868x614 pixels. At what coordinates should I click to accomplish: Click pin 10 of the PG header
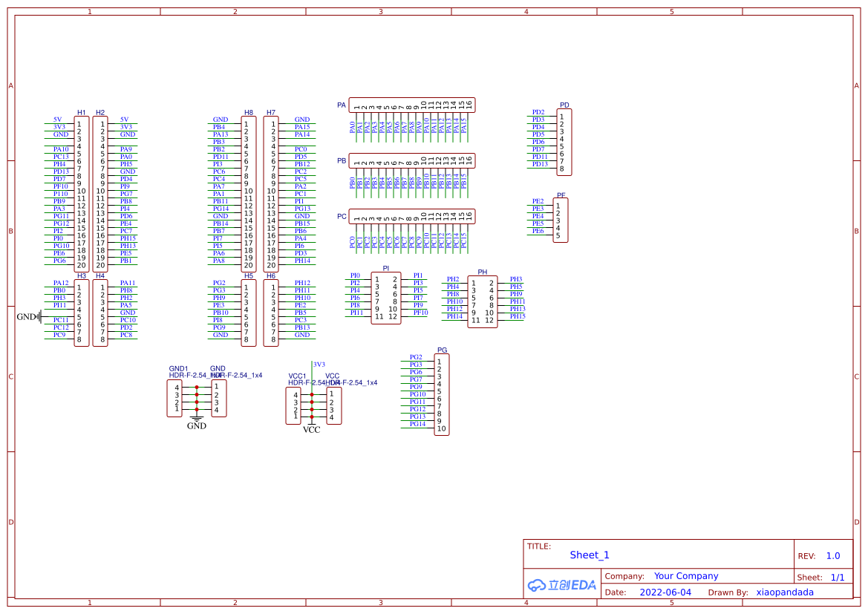tap(441, 428)
